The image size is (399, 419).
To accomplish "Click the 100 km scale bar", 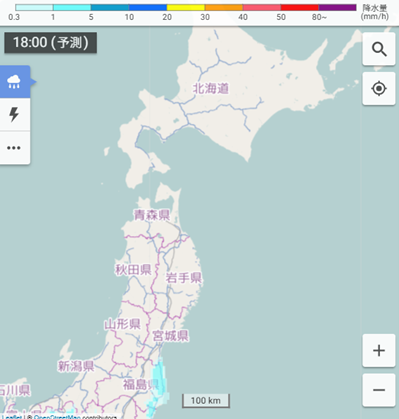I will pos(206,400).
